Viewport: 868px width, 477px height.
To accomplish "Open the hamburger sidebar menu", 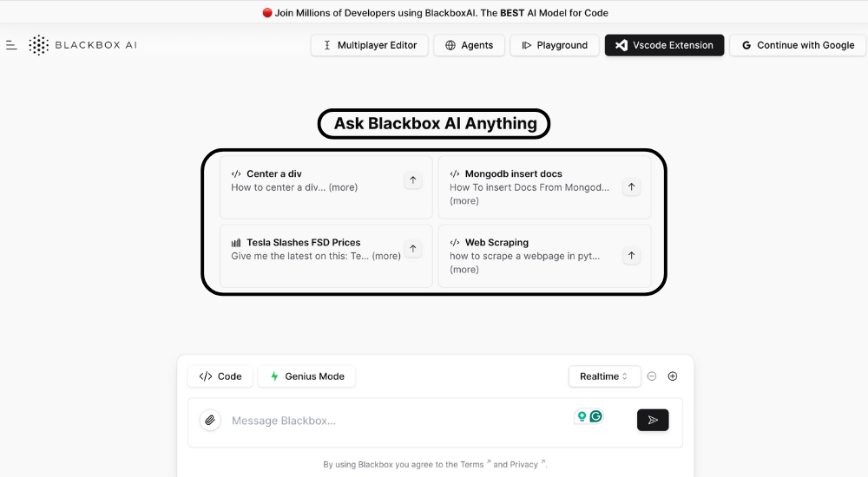I will click(11, 45).
